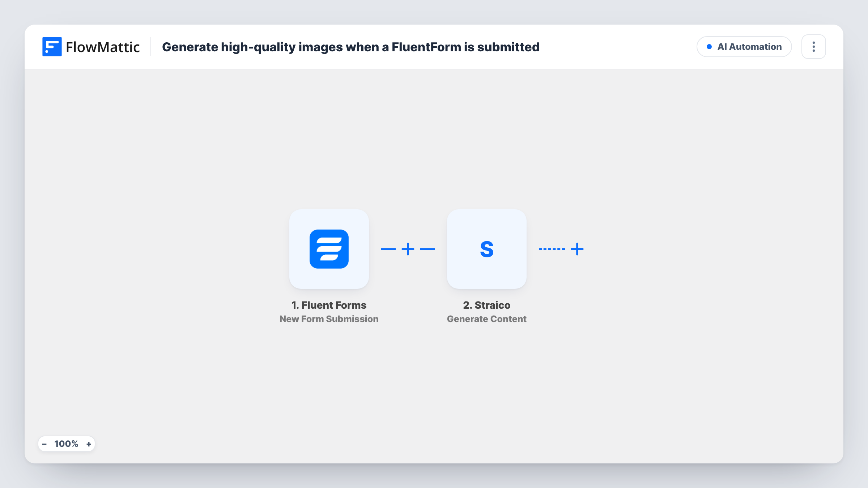Click the FlowMattic brand name text
The width and height of the screenshot is (868, 488).
point(103,47)
